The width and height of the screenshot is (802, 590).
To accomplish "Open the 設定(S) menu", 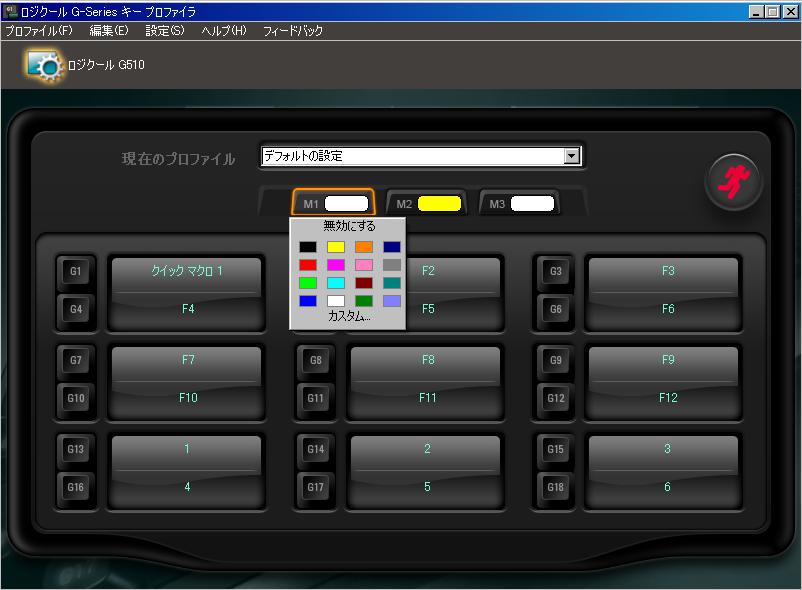I will click(164, 31).
